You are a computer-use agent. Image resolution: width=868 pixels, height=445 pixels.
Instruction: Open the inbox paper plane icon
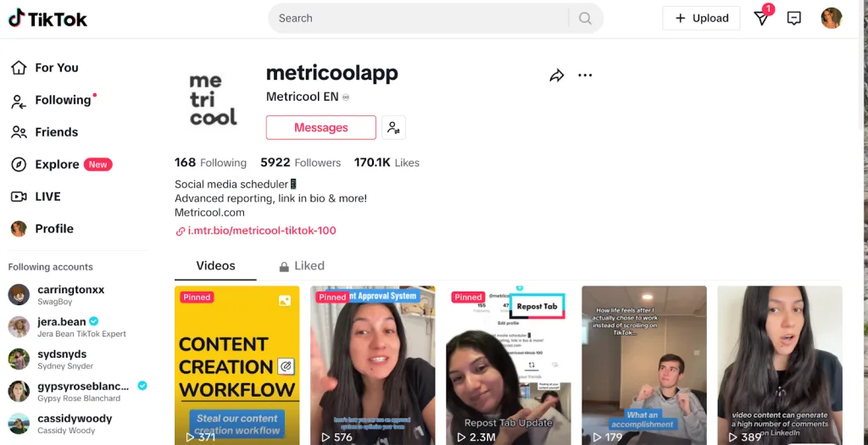[762, 19]
